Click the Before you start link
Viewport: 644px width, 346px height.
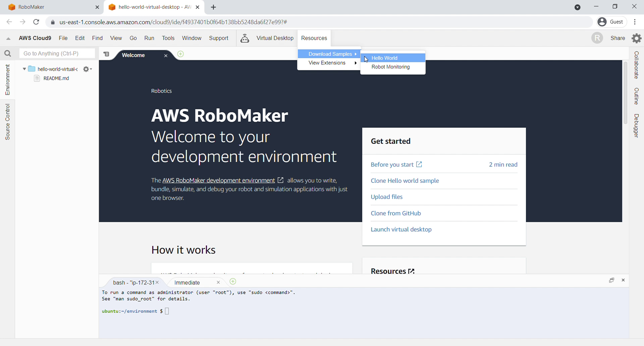click(x=396, y=165)
